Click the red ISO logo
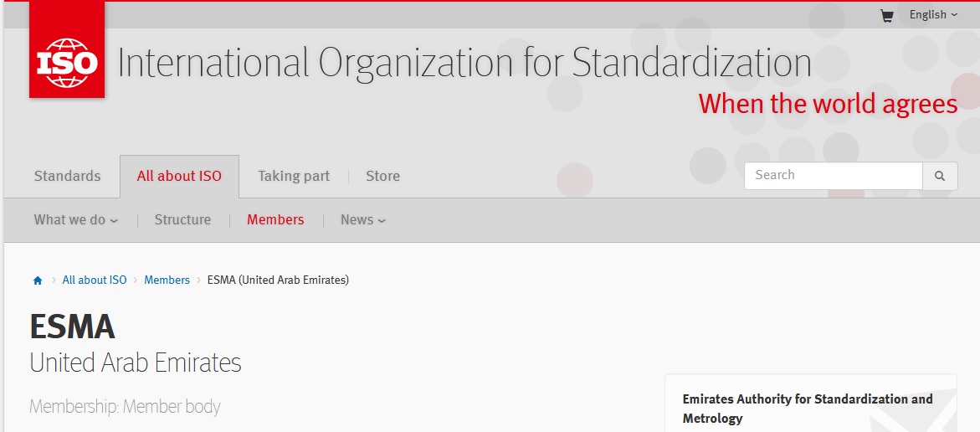The height and width of the screenshot is (432, 980). click(67, 52)
